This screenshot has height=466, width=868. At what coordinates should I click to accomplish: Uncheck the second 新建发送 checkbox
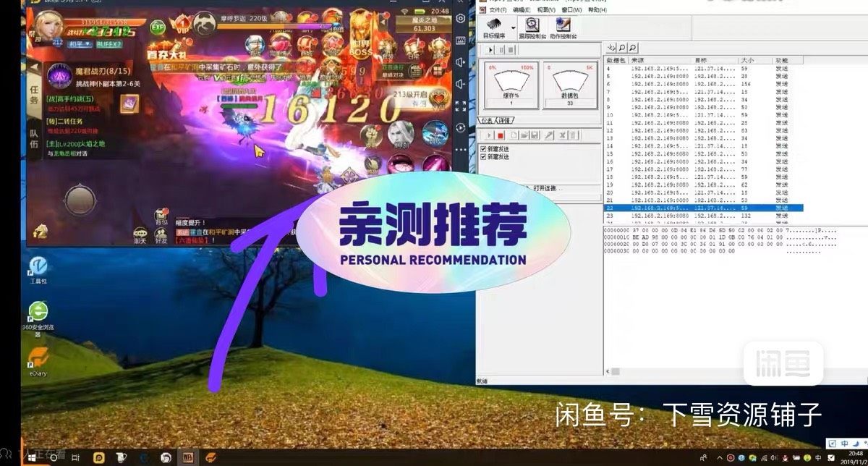click(x=483, y=156)
